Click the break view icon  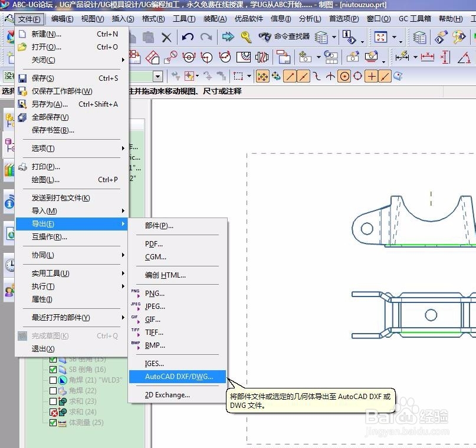[x=262, y=57]
